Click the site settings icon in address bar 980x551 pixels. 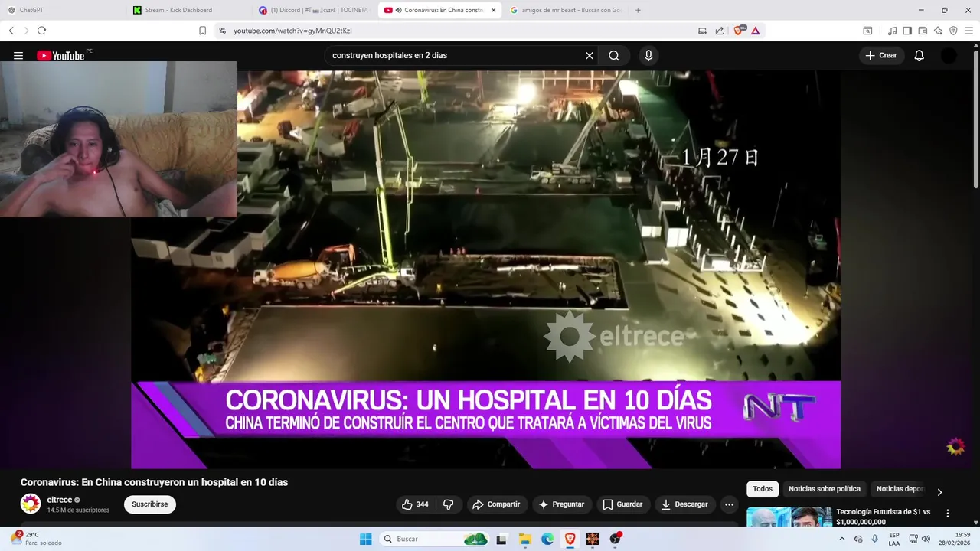tap(222, 31)
